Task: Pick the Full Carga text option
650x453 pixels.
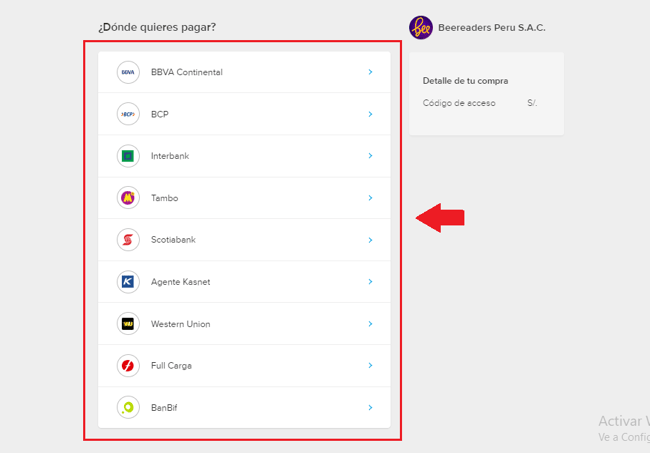Action: pyautogui.click(x=171, y=366)
